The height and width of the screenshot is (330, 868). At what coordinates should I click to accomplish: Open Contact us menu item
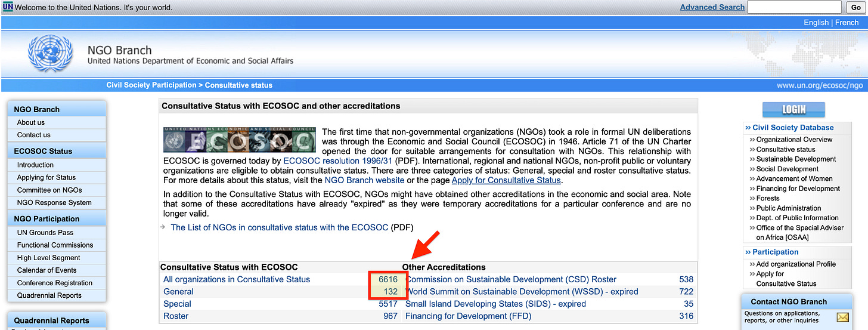[x=34, y=135]
